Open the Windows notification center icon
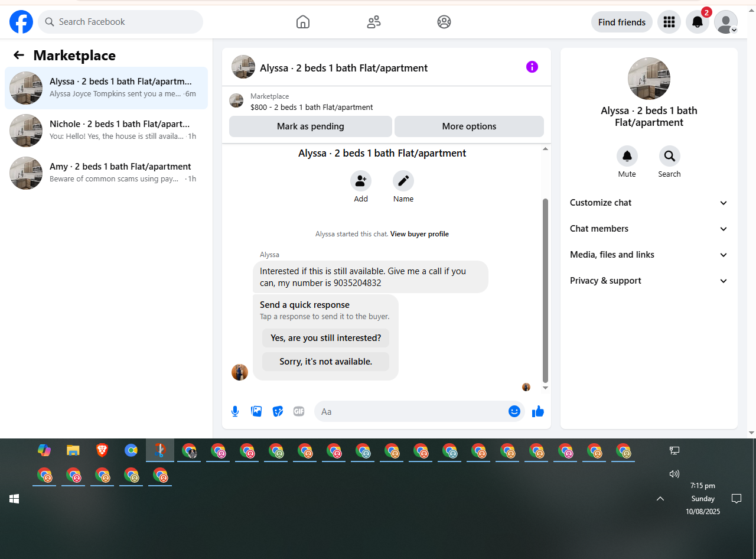This screenshot has height=559, width=756. [737, 499]
